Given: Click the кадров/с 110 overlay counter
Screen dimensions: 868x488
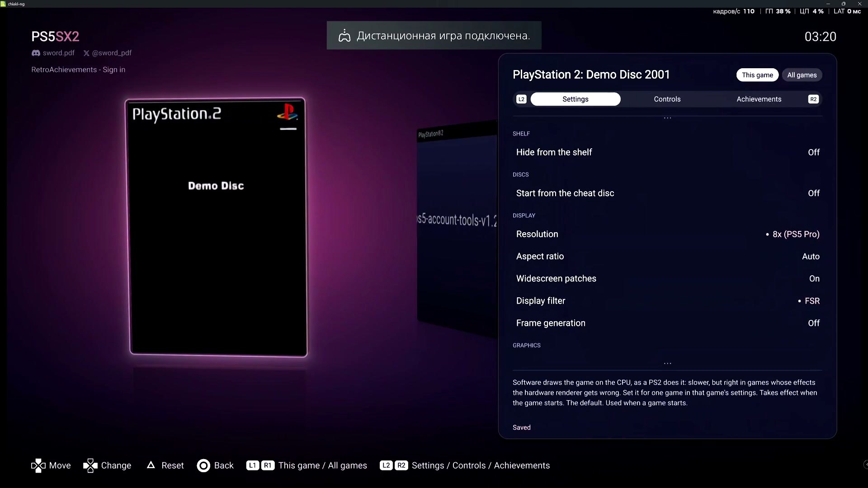Looking at the screenshot, I should 734,11.
